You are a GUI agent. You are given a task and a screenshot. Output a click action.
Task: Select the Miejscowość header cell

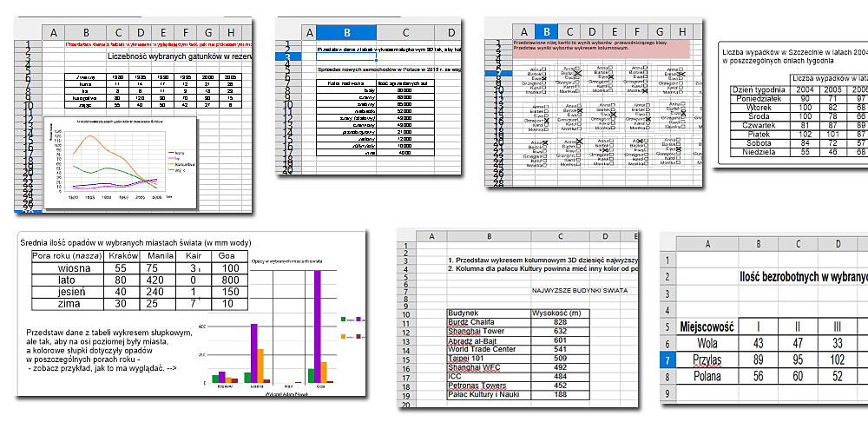708,327
